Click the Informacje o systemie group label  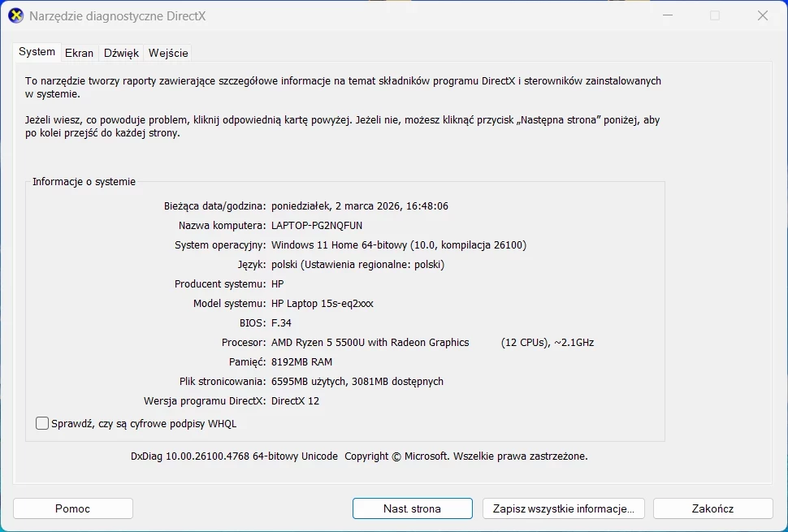pos(84,182)
